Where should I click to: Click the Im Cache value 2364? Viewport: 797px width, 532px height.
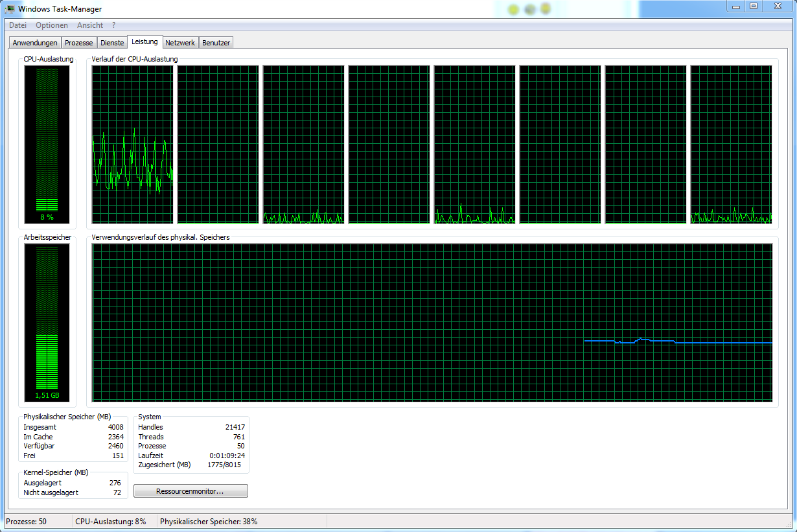(x=115, y=437)
